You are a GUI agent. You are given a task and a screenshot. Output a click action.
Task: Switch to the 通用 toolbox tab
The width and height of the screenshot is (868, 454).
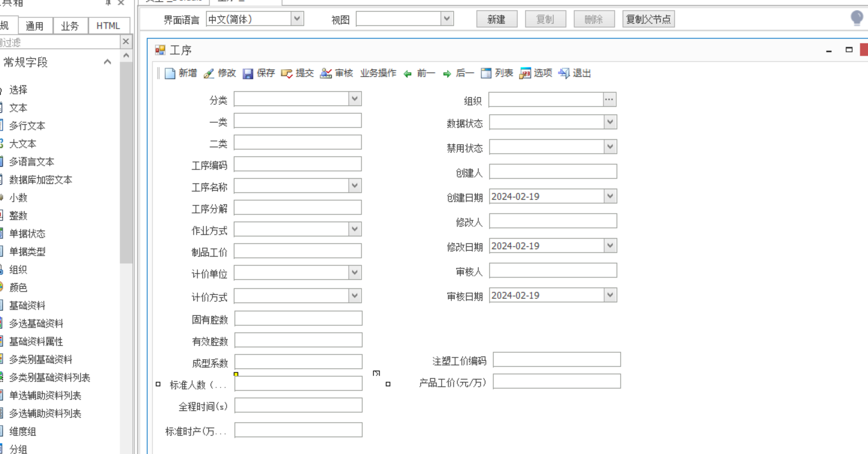[34, 26]
